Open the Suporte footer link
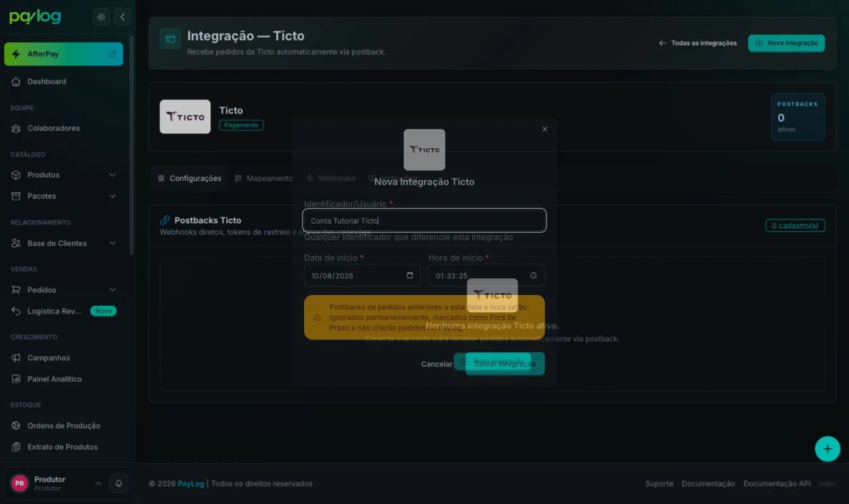Screen dimensions: 849x504 (x=659, y=484)
